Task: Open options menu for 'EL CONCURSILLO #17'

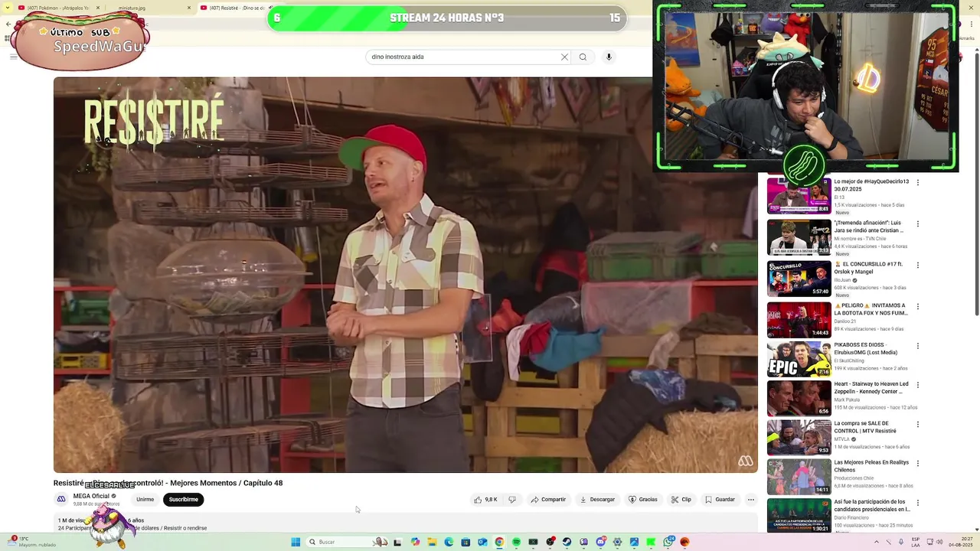Action: tap(917, 265)
